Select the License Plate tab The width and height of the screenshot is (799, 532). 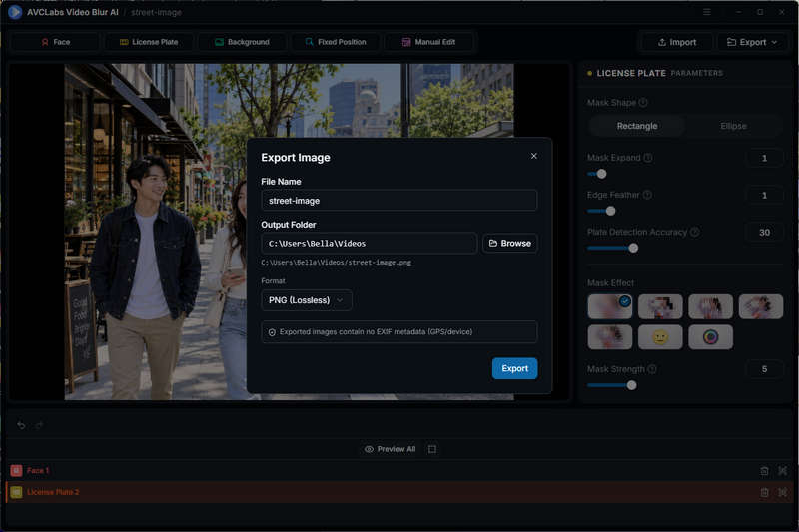[149, 42]
